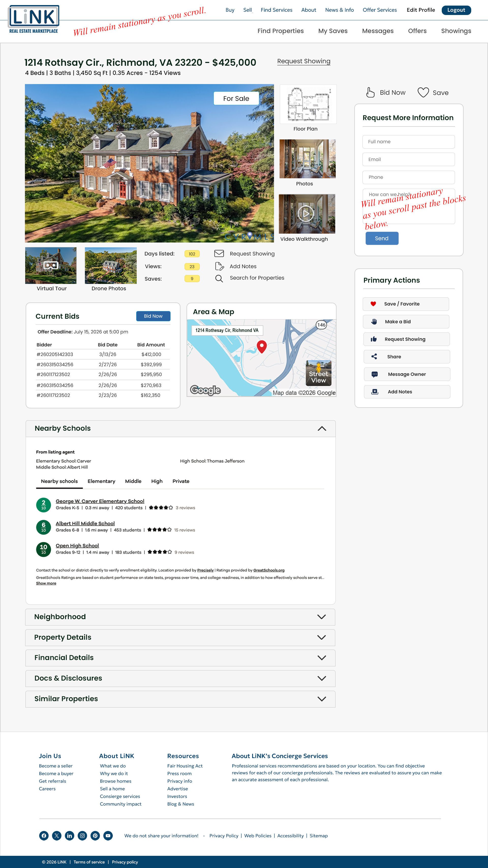Image resolution: width=488 pixels, height=868 pixels.
Task: Click the Full name input field
Action: (x=408, y=141)
